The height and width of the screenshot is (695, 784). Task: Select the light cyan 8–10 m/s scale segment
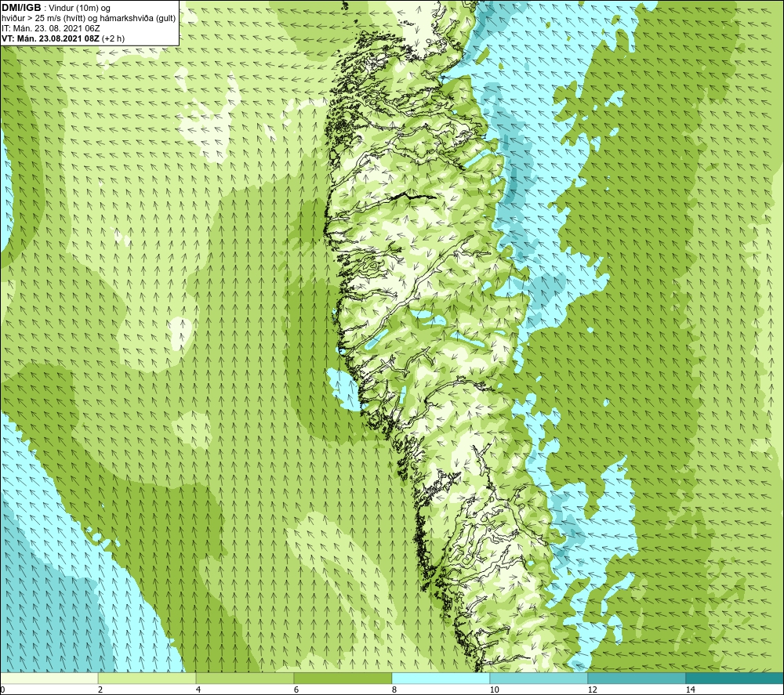(441, 678)
